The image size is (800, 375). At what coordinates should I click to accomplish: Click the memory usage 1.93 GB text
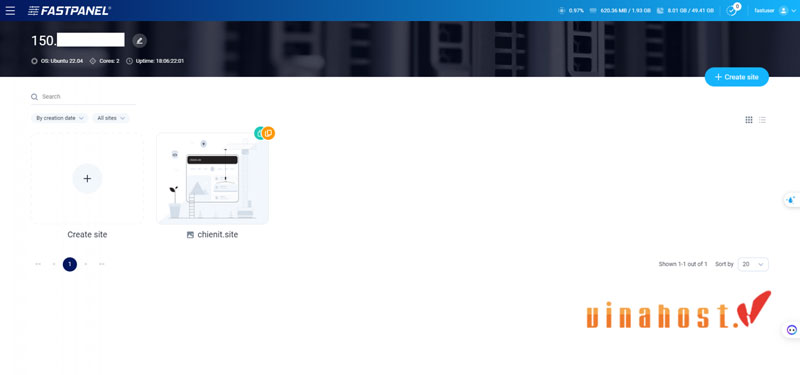[626, 10]
